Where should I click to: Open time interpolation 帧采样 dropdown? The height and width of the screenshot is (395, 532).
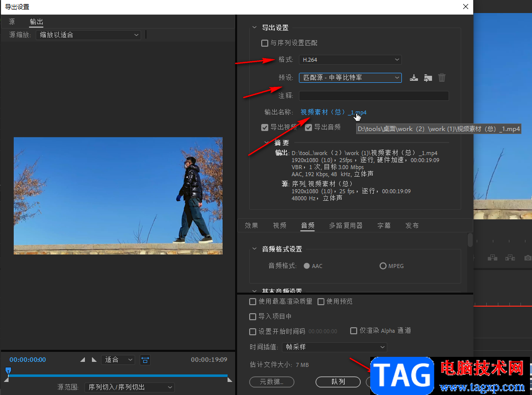click(335, 347)
